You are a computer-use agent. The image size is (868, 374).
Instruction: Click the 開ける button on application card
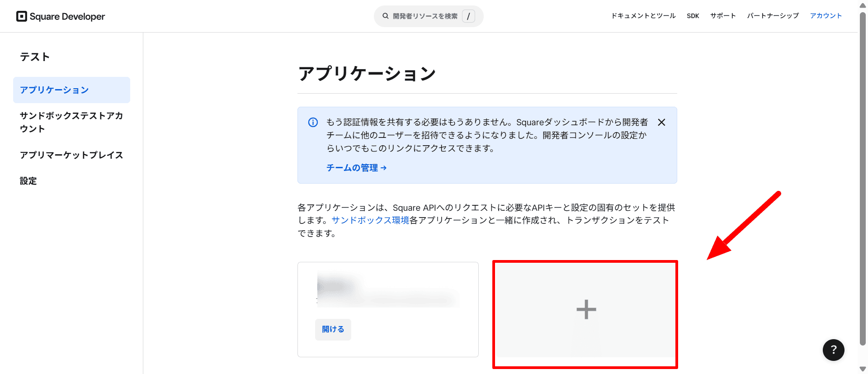[333, 329]
